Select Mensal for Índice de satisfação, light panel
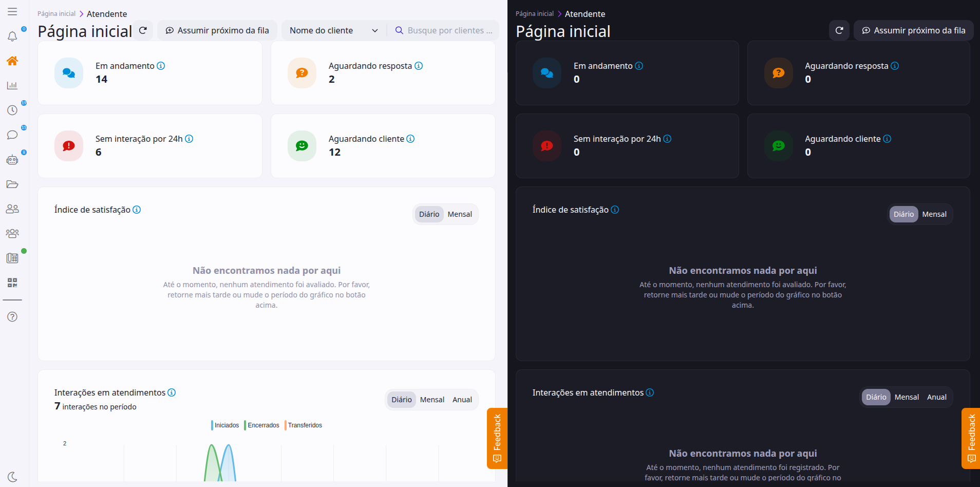This screenshot has width=980, height=487. [459, 214]
